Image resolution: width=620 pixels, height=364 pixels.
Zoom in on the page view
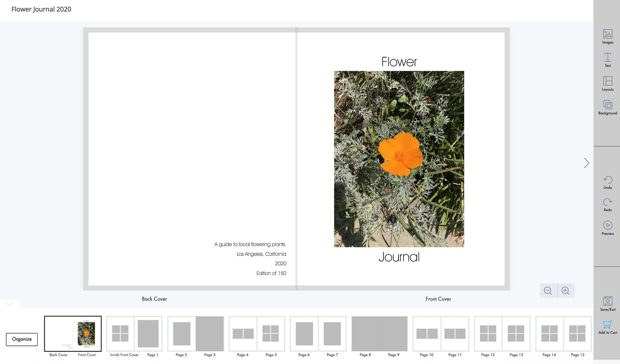coord(566,291)
